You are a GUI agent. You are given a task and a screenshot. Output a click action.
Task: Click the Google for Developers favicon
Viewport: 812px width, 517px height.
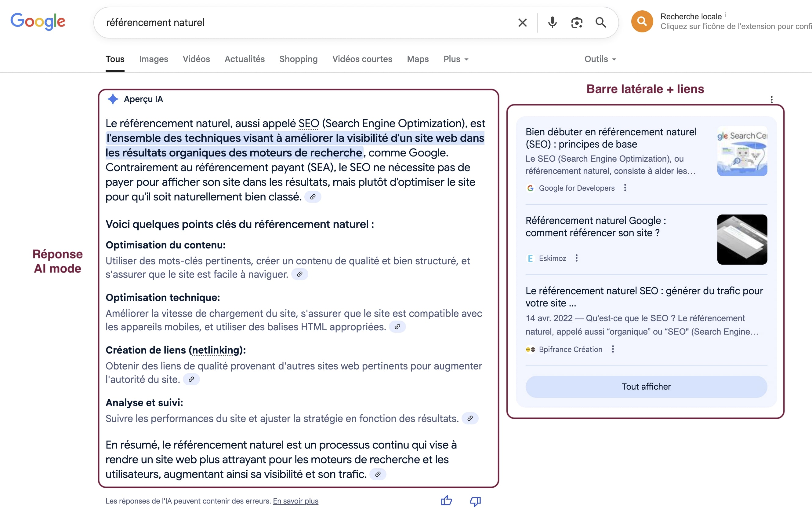click(531, 188)
